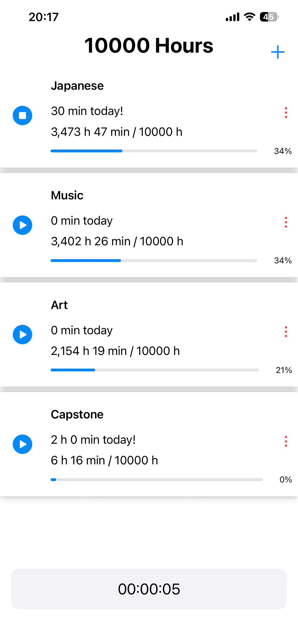298x644 pixels.
Task: Tap the plus icon to add skill
Action: (x=278, y=52)
